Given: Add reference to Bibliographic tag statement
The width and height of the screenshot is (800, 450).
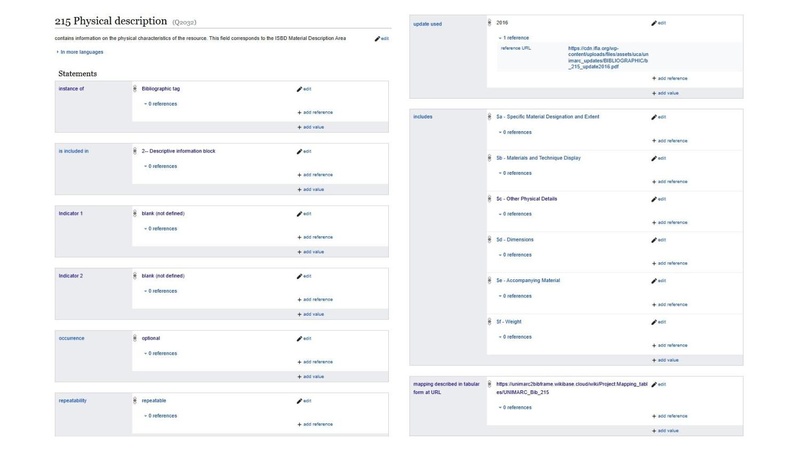Looking at the screenshot, I should pos(315,113).
